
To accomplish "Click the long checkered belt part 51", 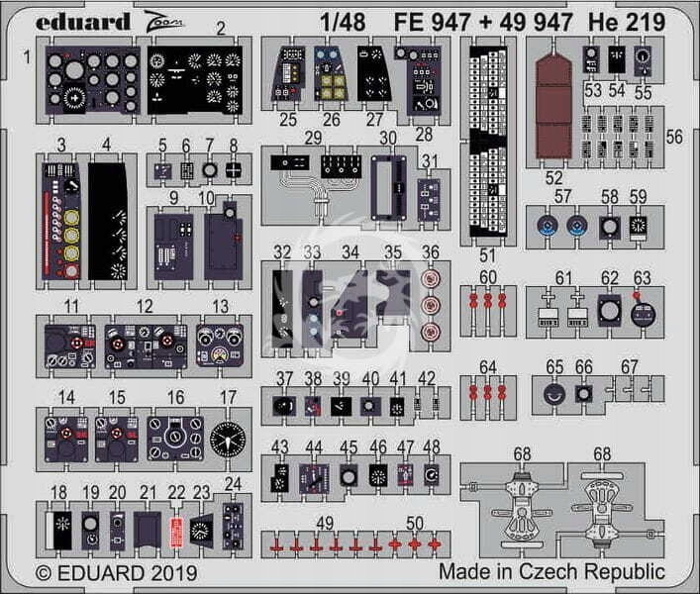I will [x=488, y=142].
